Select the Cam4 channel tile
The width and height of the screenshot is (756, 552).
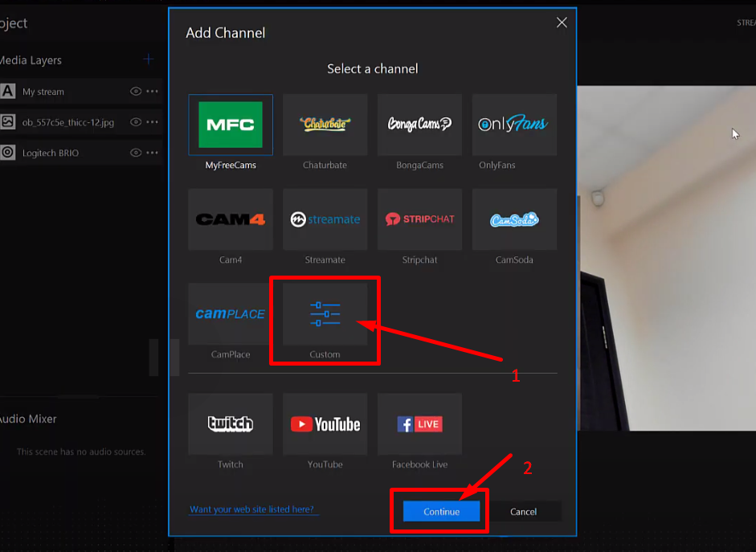(x=231, y=219)
